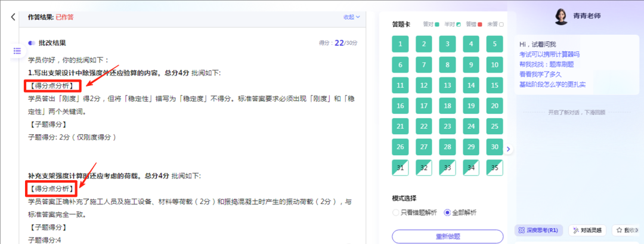
Task: Select question 11 in answer card
Action: point(400,85)
